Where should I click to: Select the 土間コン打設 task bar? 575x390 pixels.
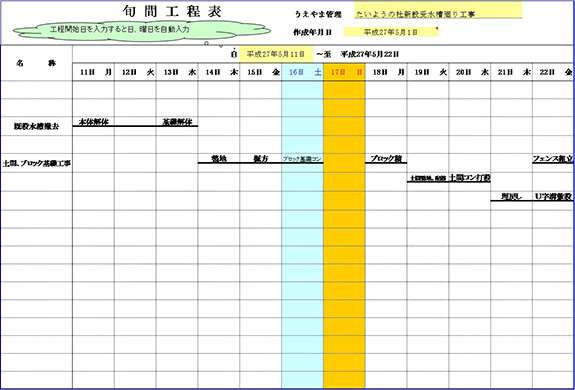click(x=470, y=178)
